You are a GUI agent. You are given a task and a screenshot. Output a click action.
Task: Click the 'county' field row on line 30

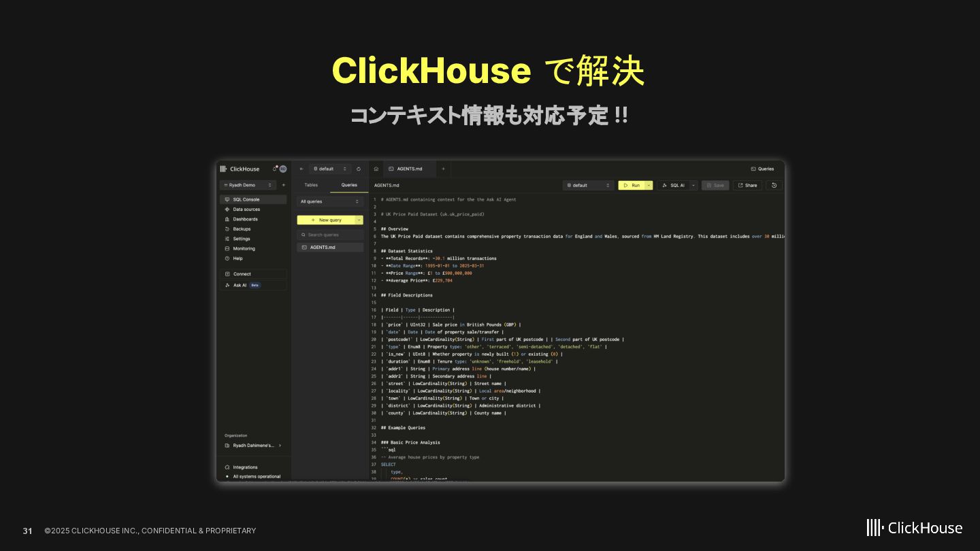click(444, 413)
